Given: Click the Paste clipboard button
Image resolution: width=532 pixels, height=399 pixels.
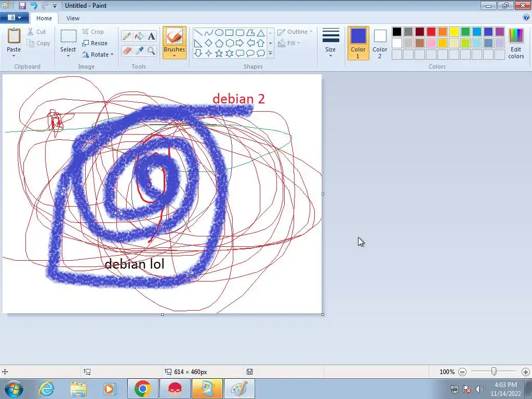Looking at the screenshot, I should (14, 40).
